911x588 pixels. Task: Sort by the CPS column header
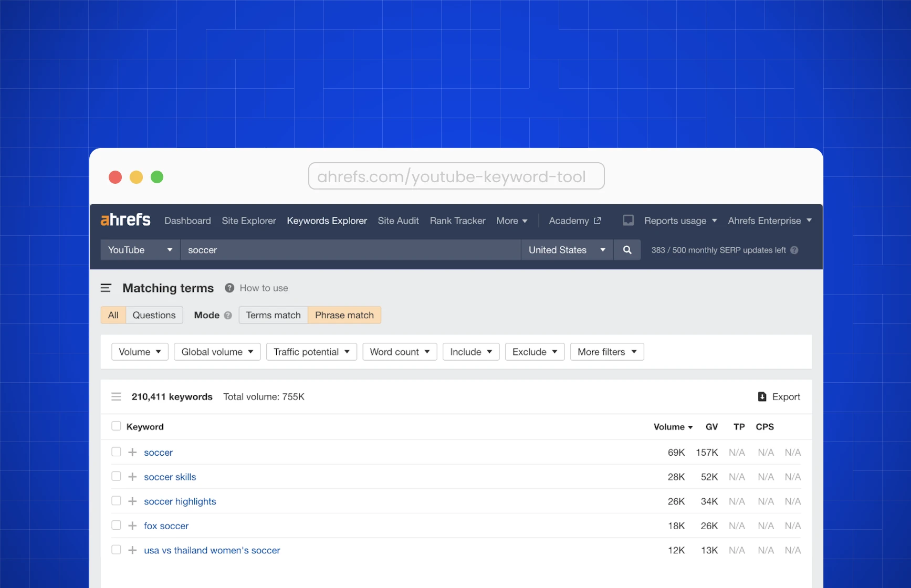coord(765,427)
